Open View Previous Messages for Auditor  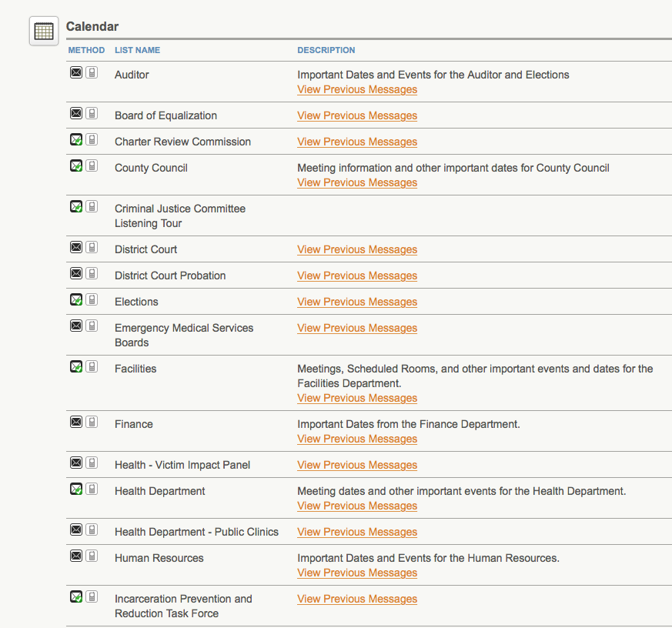point(357,89)
